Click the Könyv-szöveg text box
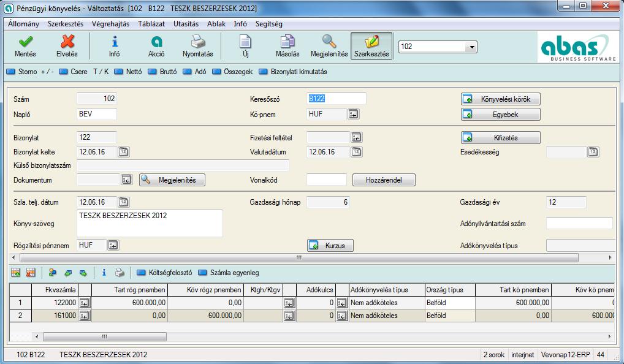 click(x=150, y=223)
